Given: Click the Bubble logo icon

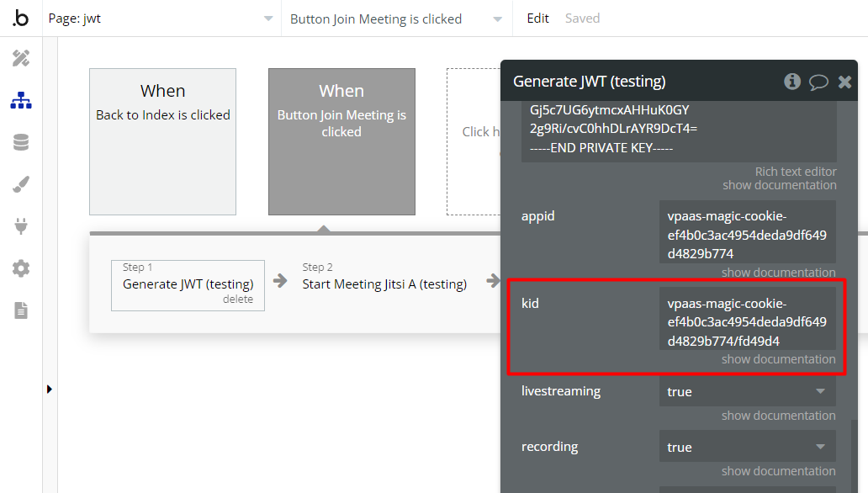Looking at the screenshot, I should (21, 19).
